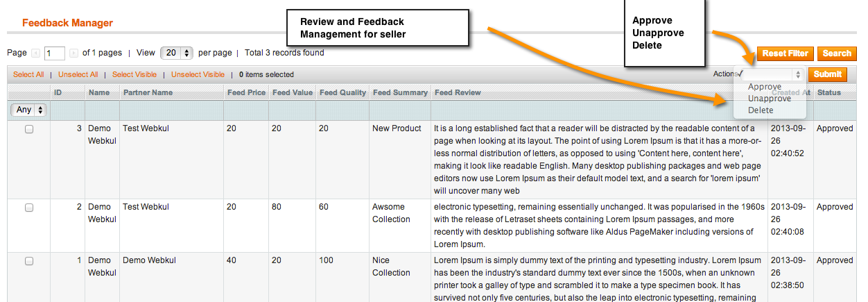Click the Reset Filter button
The image size is (868, 302).
(785, 53)
